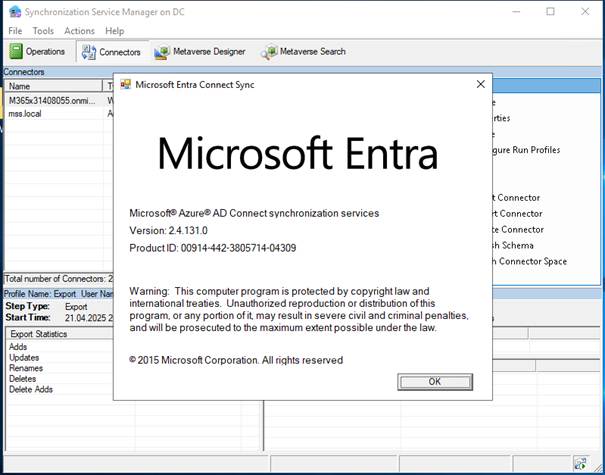Image resolution: width=605 pixels, height=475 pixels.
Task: Click OK in the Entra Connect Sync dialog
Action: tap(435, 382)
